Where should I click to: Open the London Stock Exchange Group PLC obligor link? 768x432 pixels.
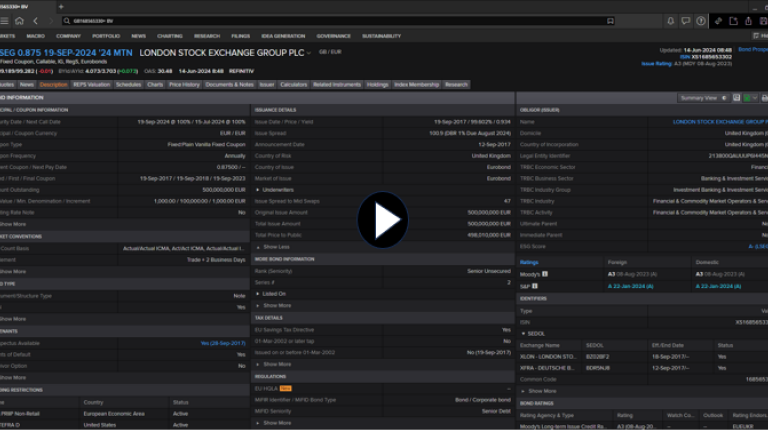pyautogui.click(x=720, y=121)
